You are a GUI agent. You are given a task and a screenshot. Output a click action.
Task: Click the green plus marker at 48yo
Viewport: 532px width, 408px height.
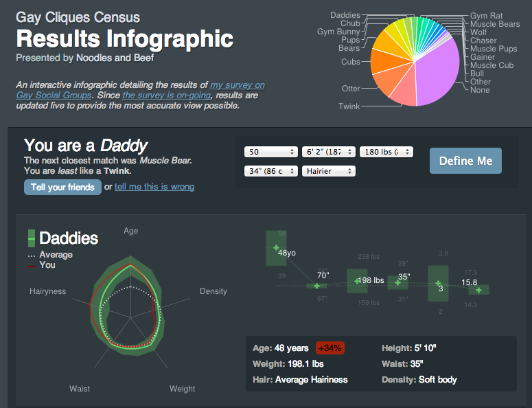coord(276,247)
